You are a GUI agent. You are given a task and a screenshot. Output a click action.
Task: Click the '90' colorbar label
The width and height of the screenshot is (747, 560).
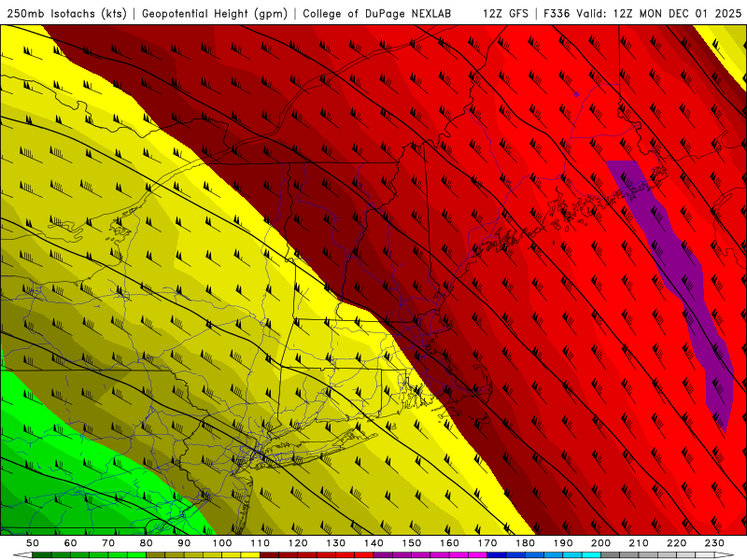[x=184, y=543]
